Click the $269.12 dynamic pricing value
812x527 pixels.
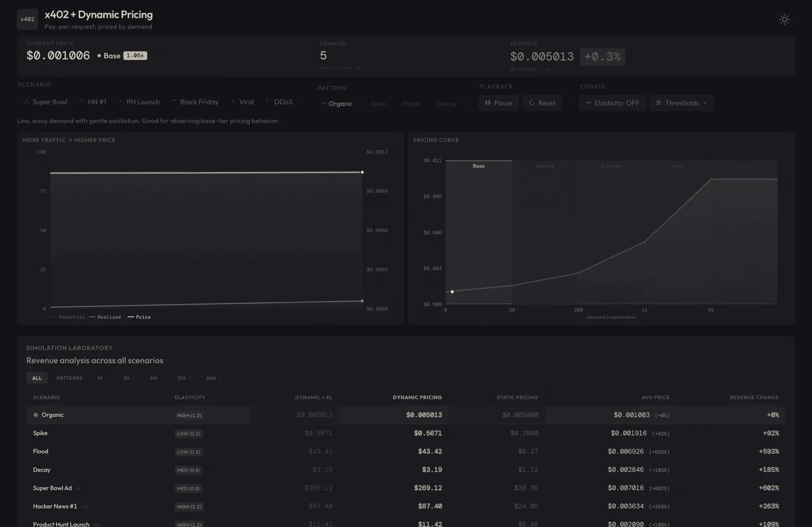pyautogui.click(x=428, y=488)
